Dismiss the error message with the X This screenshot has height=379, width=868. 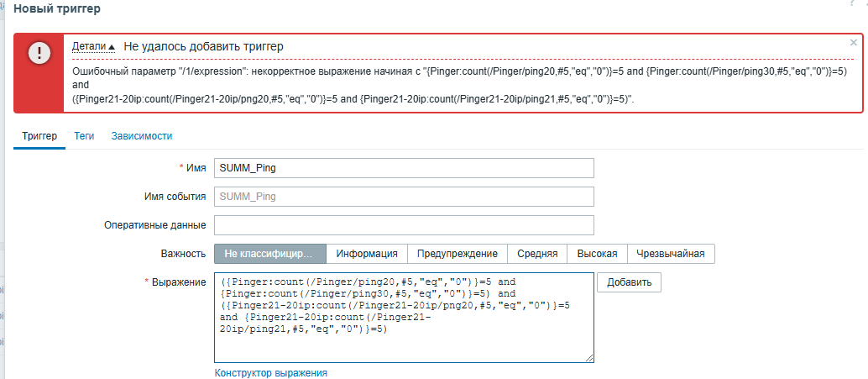pyautogui.click(x=854, y=42)
